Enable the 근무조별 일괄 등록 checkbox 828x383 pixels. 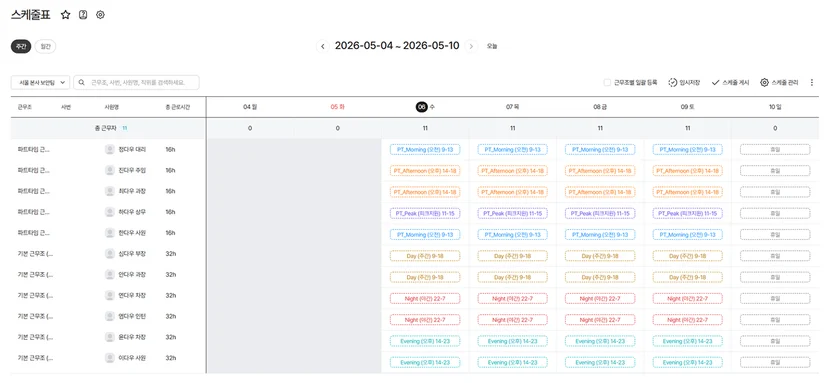[607, 82]
